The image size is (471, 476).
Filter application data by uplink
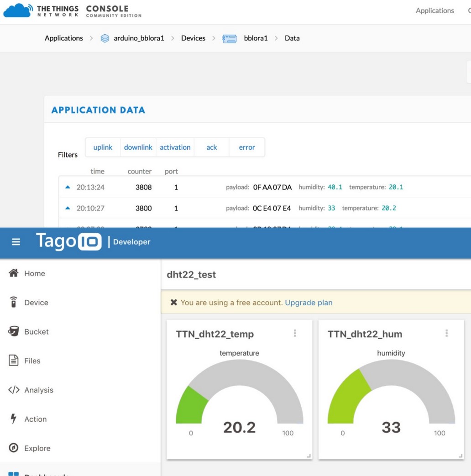pos(103,147)
